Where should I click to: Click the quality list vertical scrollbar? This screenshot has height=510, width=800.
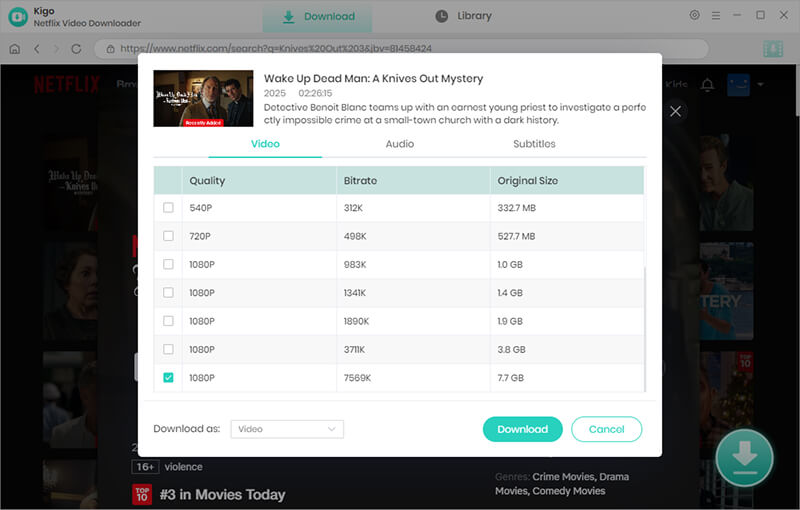(645, 329)
